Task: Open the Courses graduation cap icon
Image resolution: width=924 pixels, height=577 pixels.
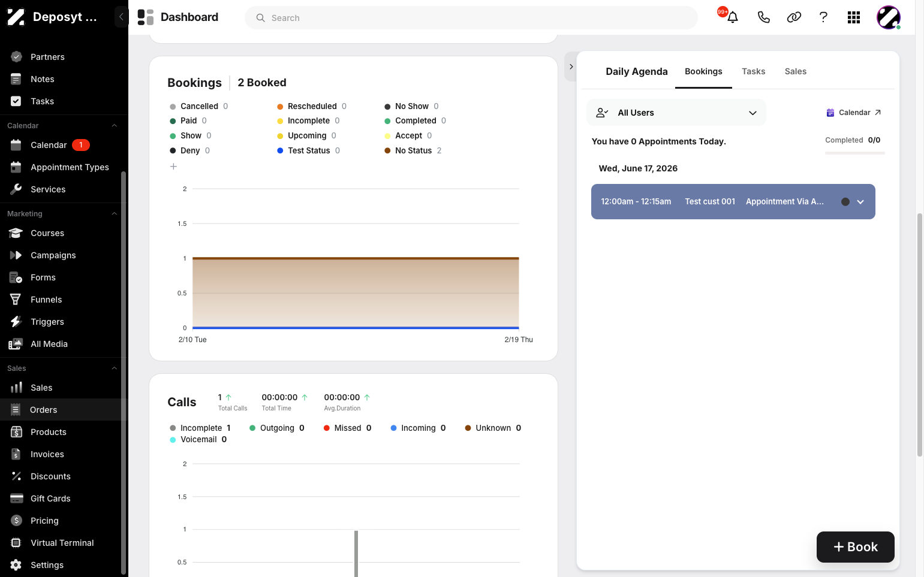Action: point(16,233)
